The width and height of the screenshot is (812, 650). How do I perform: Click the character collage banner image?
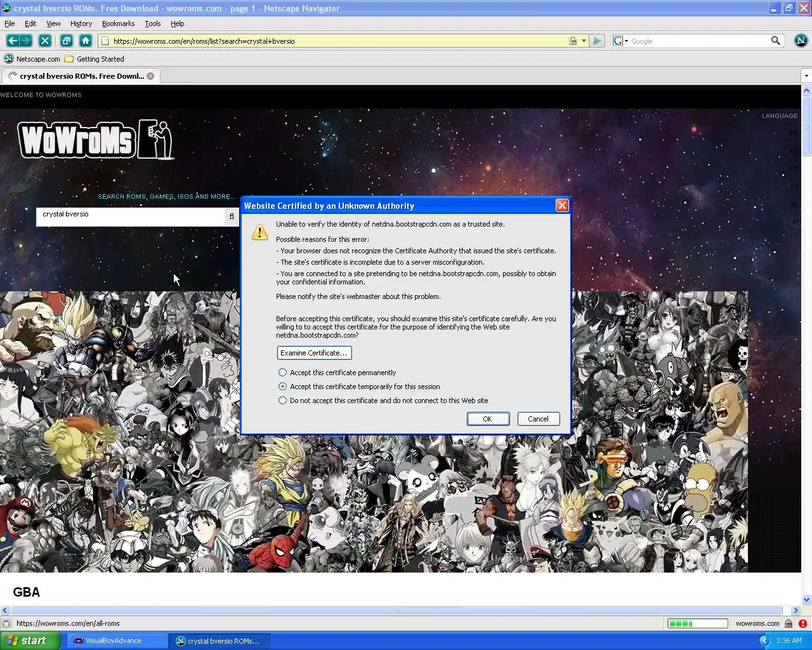click(374, 432)
